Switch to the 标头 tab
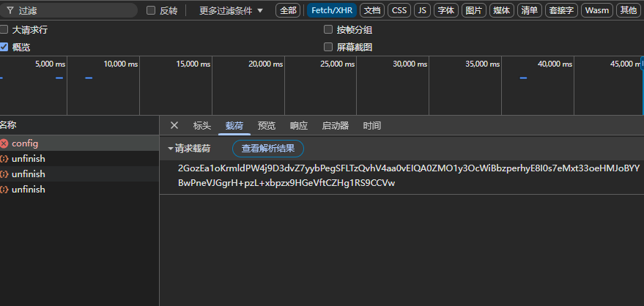Screen dimensions: 644x306 click(x=202, y=125)
